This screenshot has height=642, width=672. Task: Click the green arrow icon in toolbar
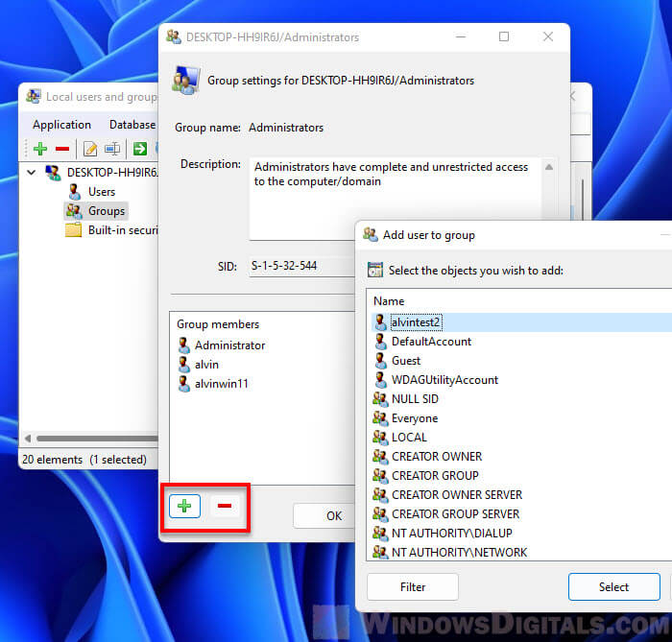[140, 149]
